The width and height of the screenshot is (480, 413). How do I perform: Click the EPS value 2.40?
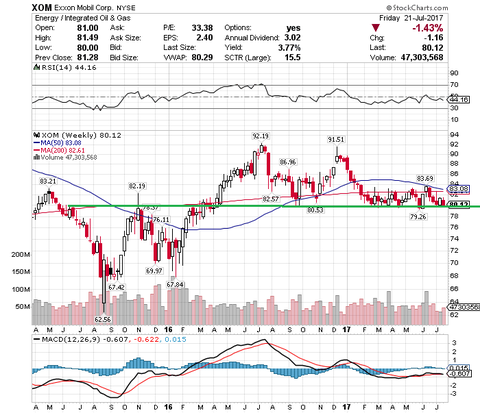pyautogui.click(x=205, y=38)
